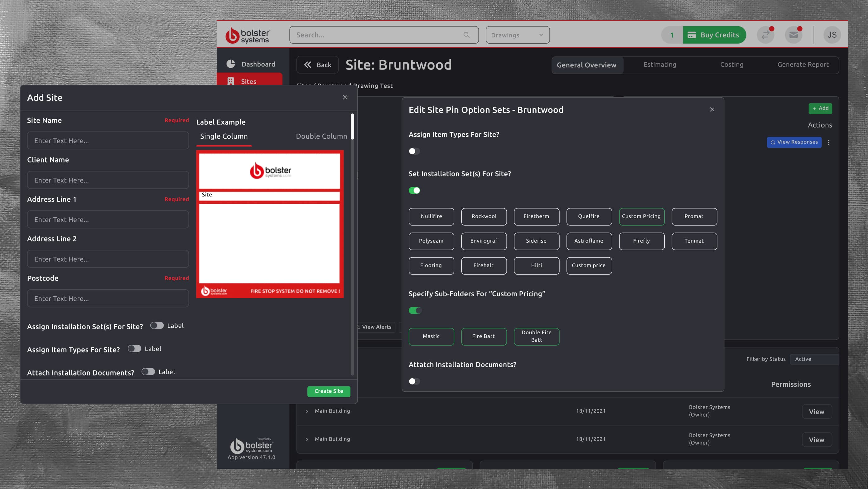
Task: Click the View Responses button
Action: coord(794,142)
